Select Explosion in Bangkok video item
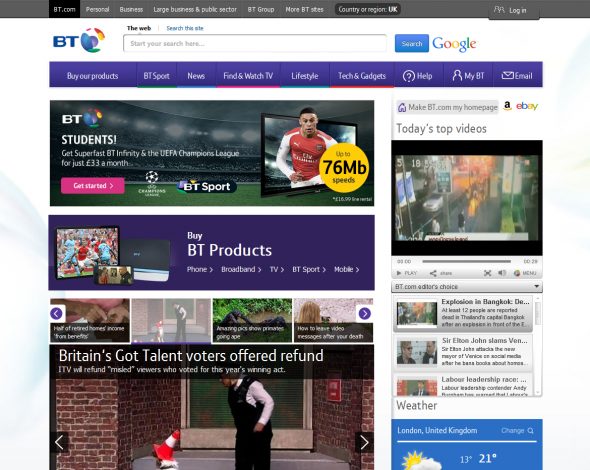Screen dimensions: 590x470 coord(463,313)
